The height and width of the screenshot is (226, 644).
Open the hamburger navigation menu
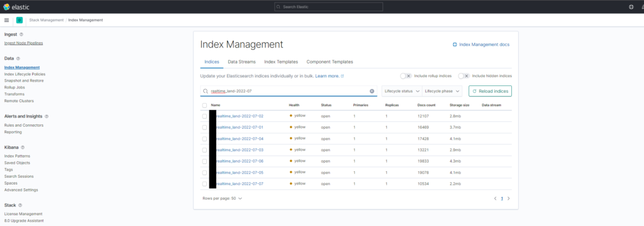coord(6,20)
